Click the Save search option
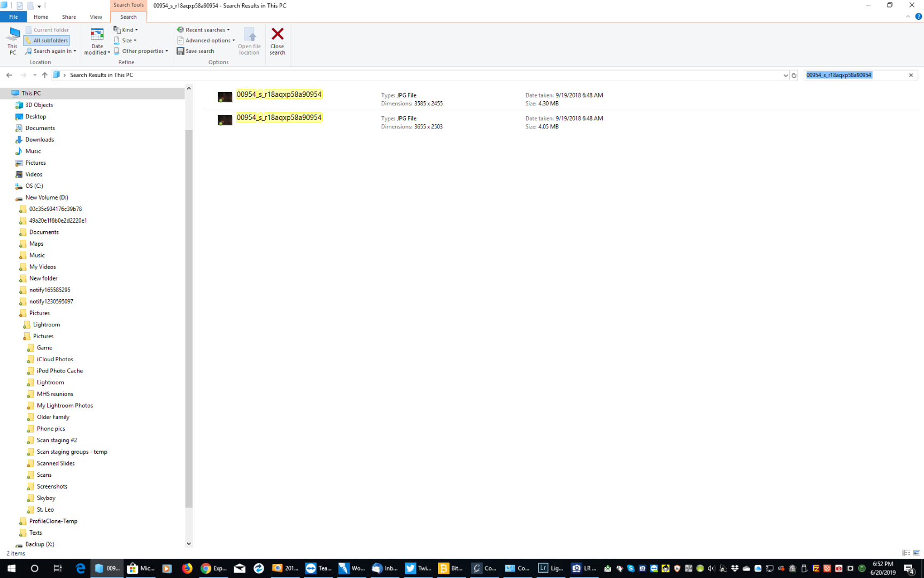This screenshot has height=578, width=924. 196,51
